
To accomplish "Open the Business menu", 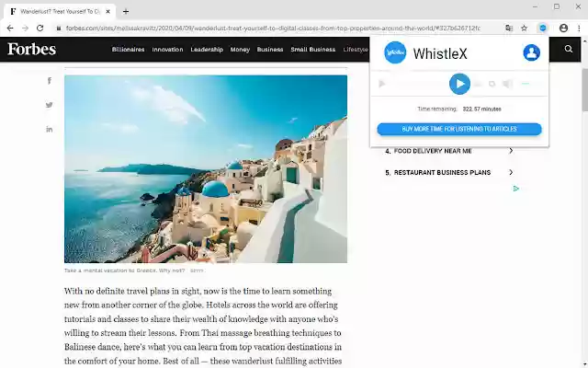I will 270,50.
